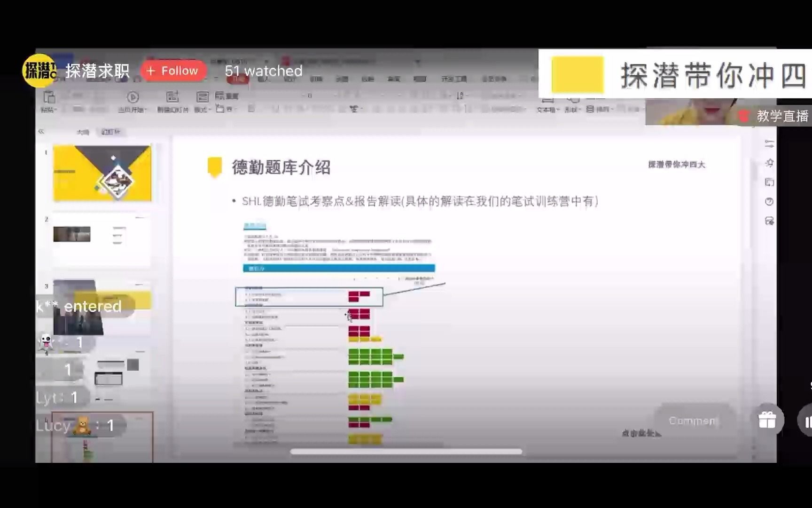This screenshot has width=812, height=508.
Task: Open the 探潜求职 channel name
Action: click(x=97, y=71)
